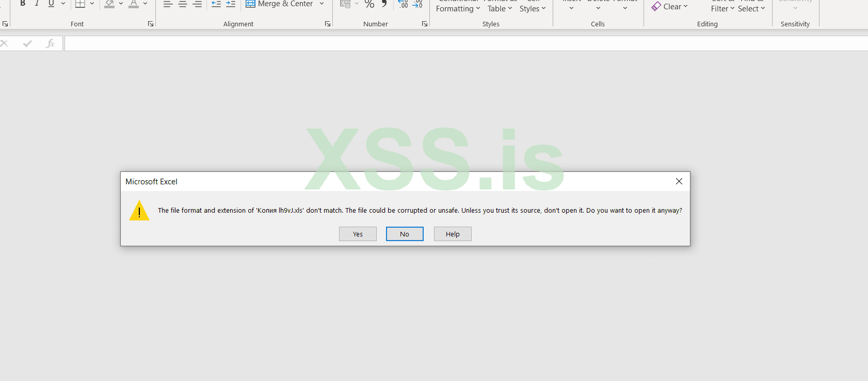This screenshot has height=381, width=868.
Task: Toggle Italic formatting in the ribbon
Action: coord(37,4)
